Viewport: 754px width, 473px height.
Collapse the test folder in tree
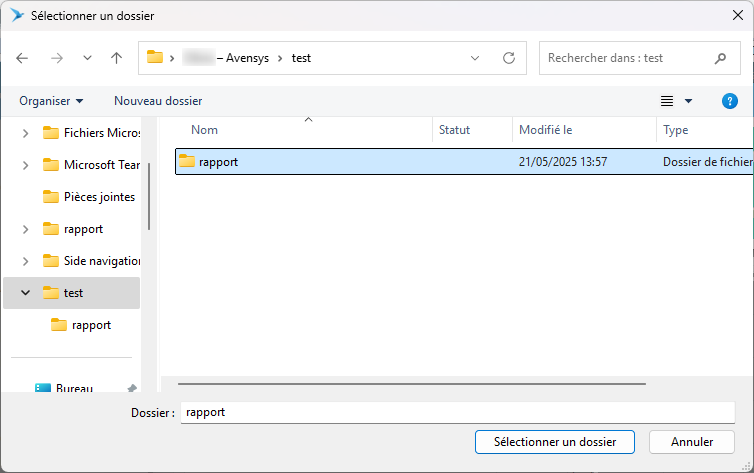[x=25, y=293]
